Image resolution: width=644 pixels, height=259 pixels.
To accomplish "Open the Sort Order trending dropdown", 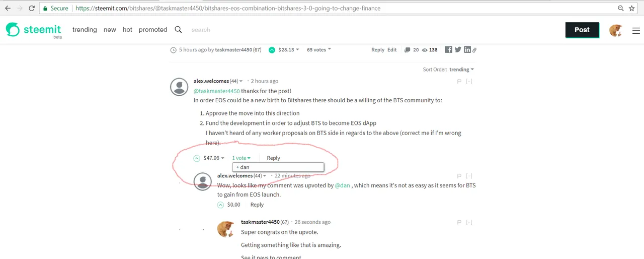I will [x=461, y=70].
